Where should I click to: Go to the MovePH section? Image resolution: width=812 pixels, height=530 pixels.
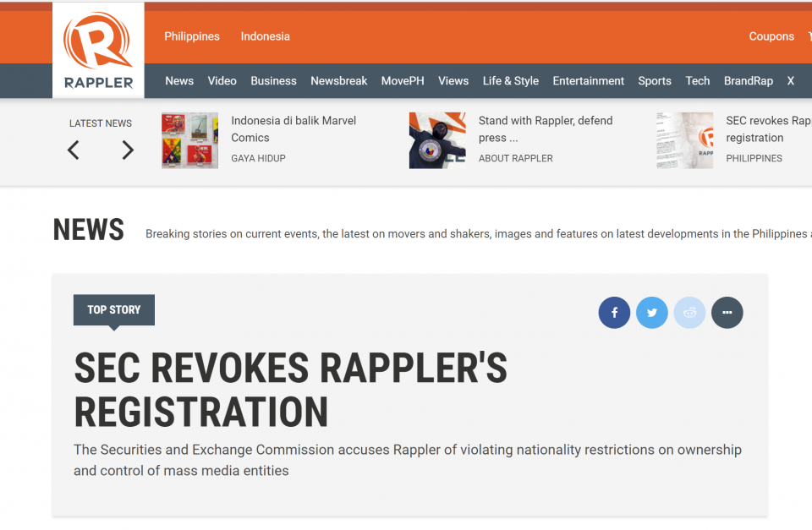403,81
